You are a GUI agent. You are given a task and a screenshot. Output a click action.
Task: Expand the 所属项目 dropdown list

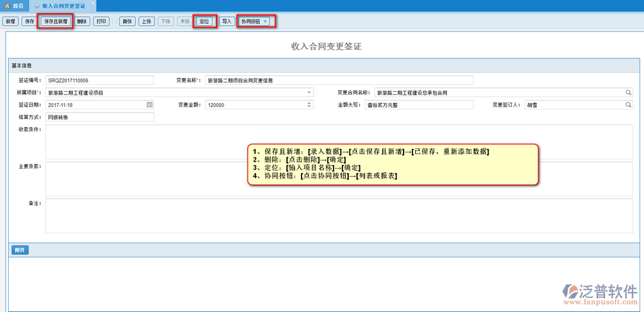pos(309,92)
